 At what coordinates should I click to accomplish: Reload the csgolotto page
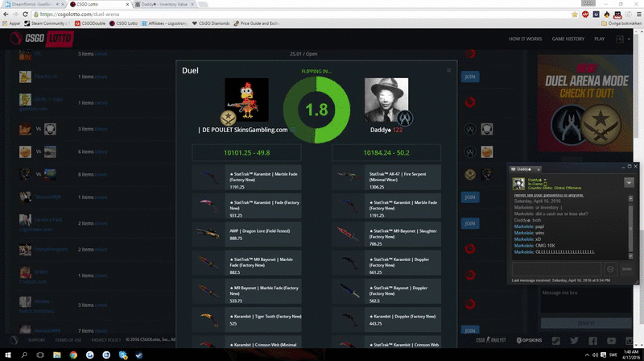pyautogui.click(x=26, y=14)
